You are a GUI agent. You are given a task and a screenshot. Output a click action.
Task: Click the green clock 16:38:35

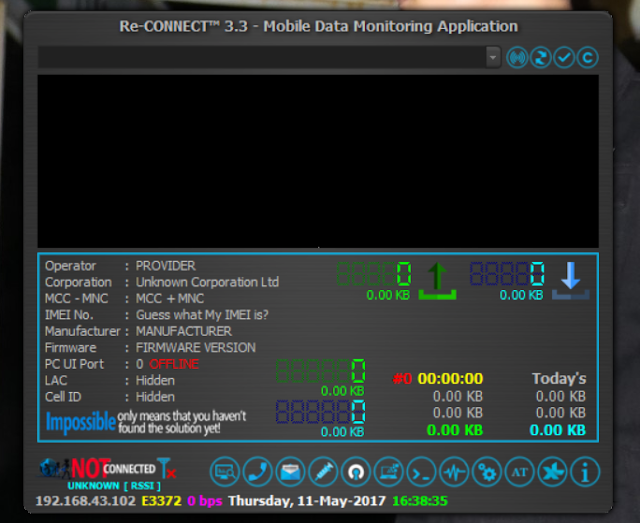pos(420,501)
